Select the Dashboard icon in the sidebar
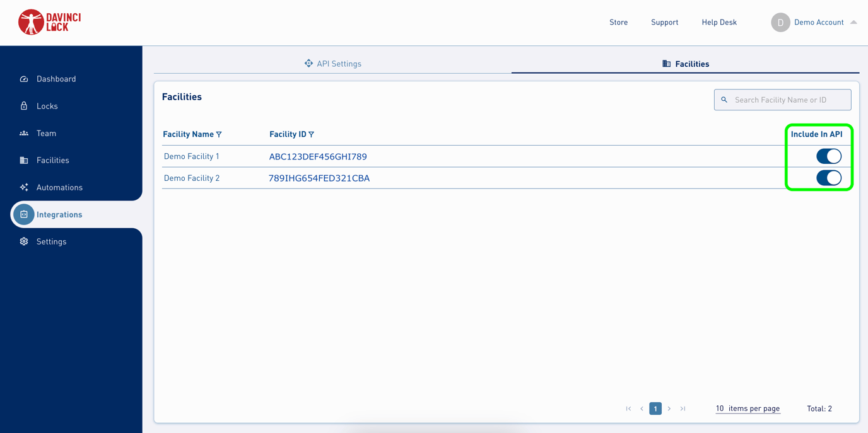 coord(23,79)
